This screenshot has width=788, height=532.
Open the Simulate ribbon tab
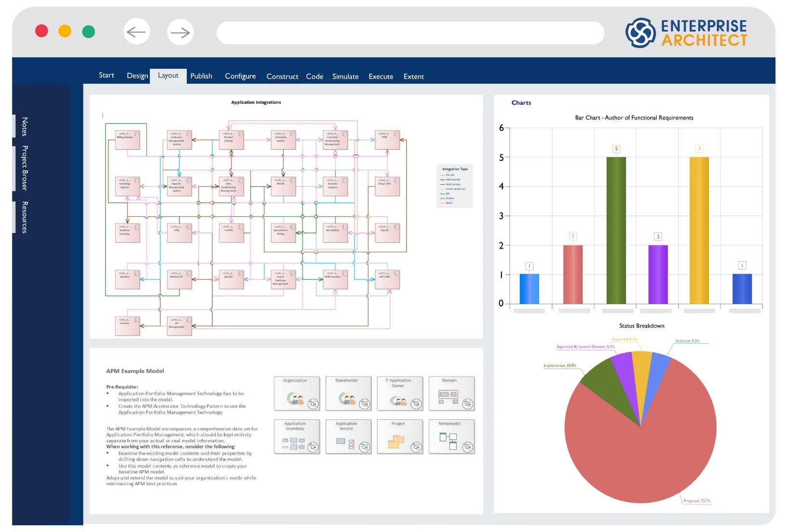pos(345,77)
